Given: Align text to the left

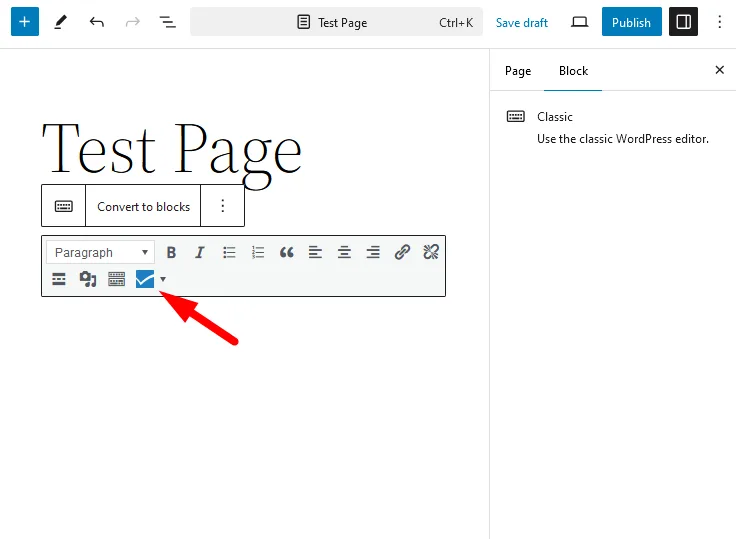Looking at the screenshot, I should pos(315,253).
